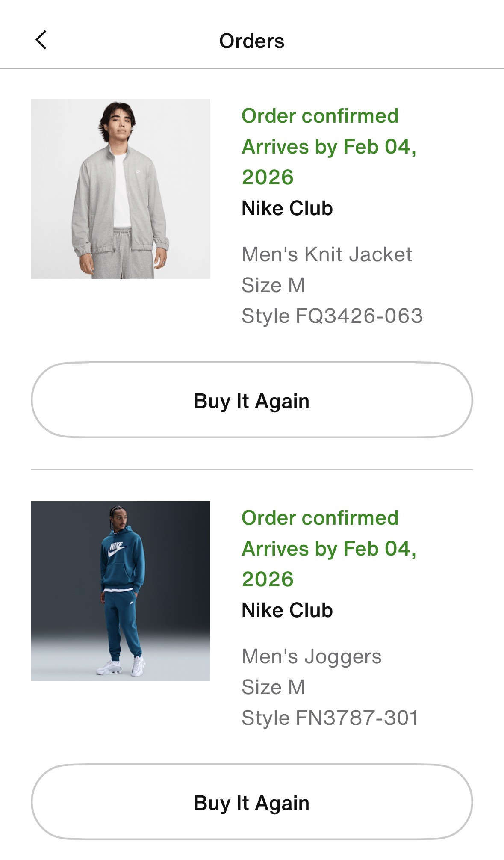The height and width of the screenshot is (860, 504).
Task: Tap the Nike Club title above Men's Joggers
Action: [x=287, y=610]
